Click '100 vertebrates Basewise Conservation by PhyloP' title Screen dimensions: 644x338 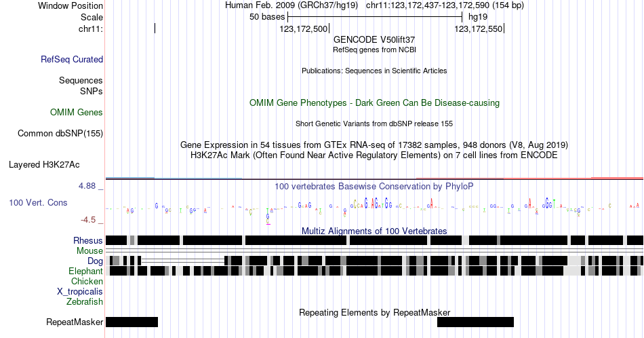coord(374,186)
